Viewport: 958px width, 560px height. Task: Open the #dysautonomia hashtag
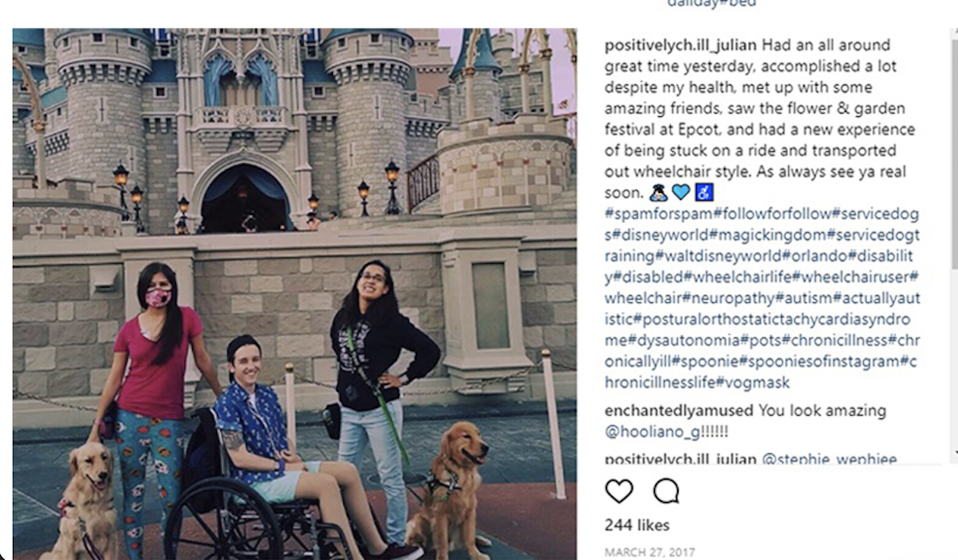[684, 340]
